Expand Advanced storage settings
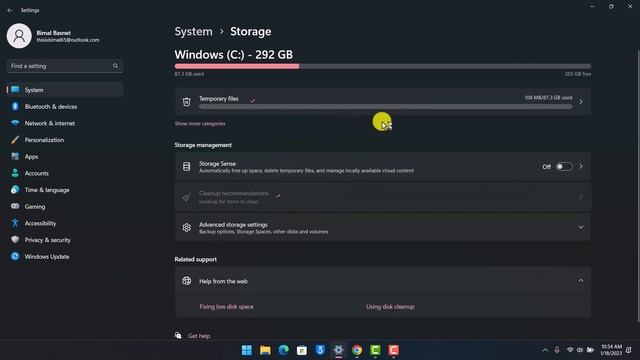This screenshot has width=640, height=360. pyautogui.click(x=581, y=227)
